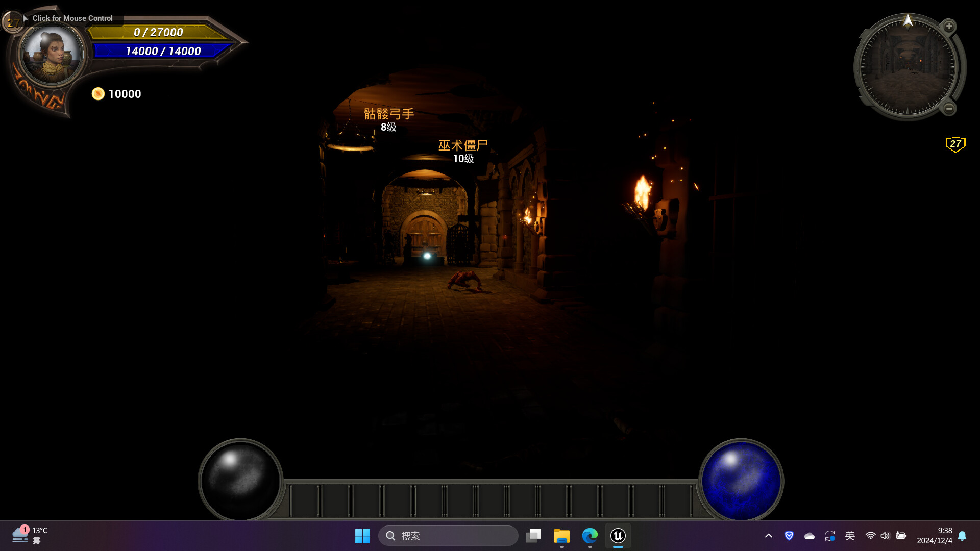The height and width of the screenshot is (551, 980).
Task: Open the notification bell icon
Action: (x=962, y=536)
